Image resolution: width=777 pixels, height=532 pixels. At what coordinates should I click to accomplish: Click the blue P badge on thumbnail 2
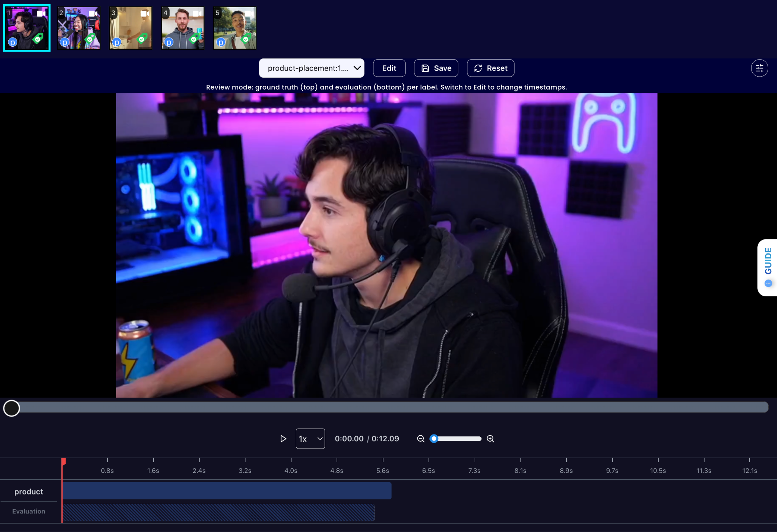click(64, 42)
